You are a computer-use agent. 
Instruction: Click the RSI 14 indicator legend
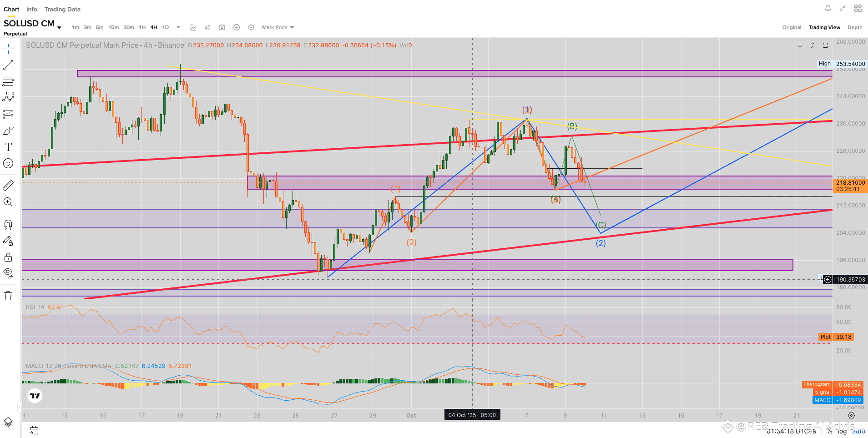click(x=35, y=307)
